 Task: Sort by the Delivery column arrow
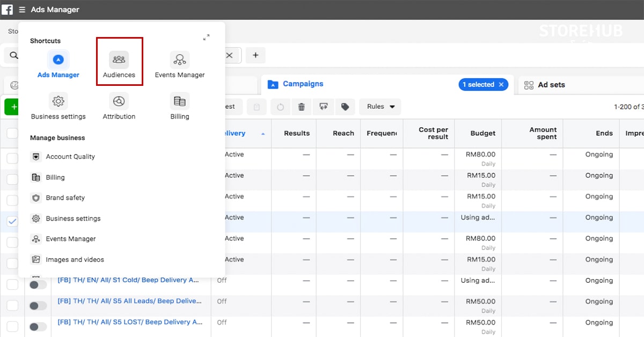pos(263,134)
